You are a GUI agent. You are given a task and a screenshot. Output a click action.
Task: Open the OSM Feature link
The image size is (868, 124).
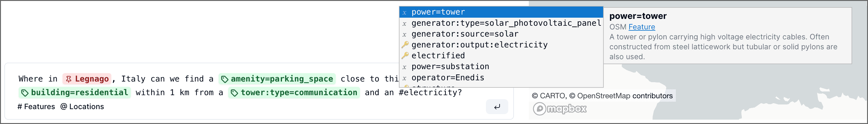[x=641, y=27]
